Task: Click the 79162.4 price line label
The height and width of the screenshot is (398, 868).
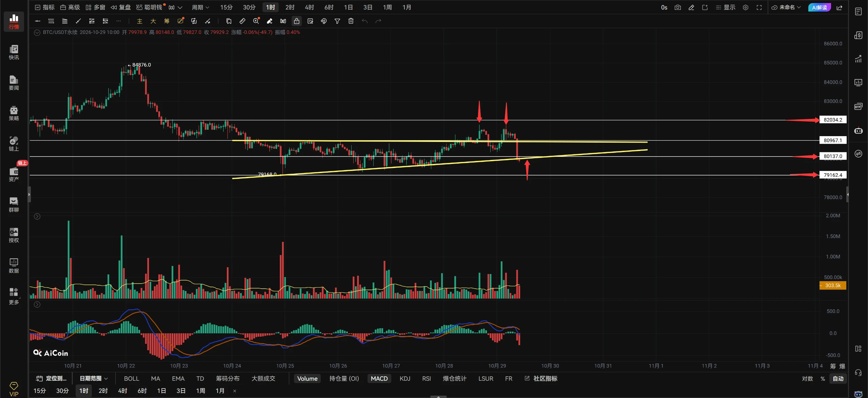Action: click(833, 175)
